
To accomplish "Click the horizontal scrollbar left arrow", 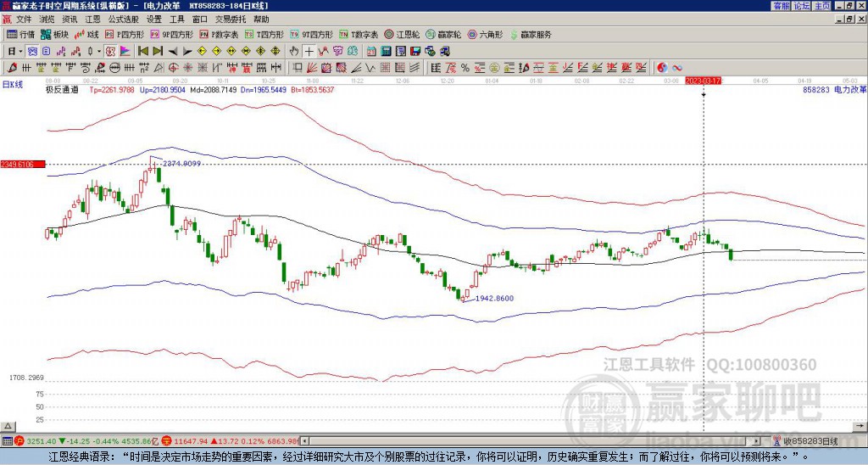I will pos(304,441).
